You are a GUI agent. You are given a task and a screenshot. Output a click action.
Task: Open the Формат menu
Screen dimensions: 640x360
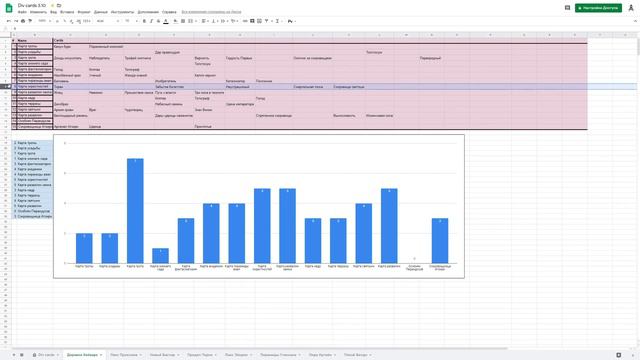pos(84,12)
